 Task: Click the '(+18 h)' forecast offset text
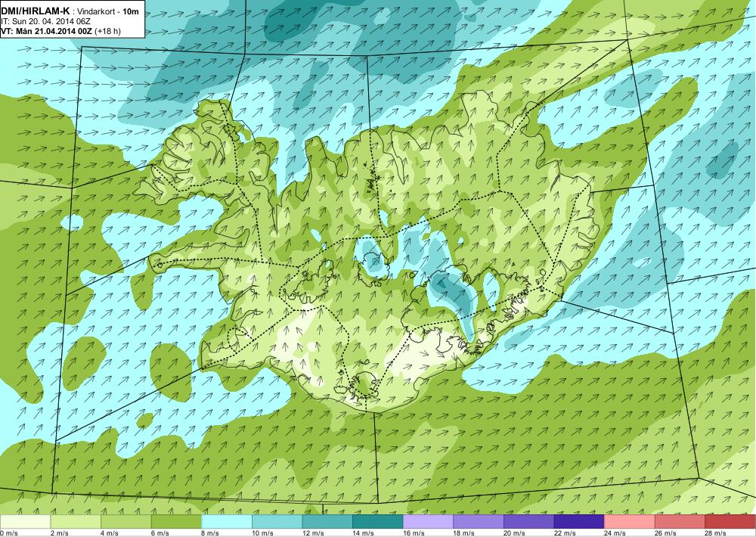(108, 31)
